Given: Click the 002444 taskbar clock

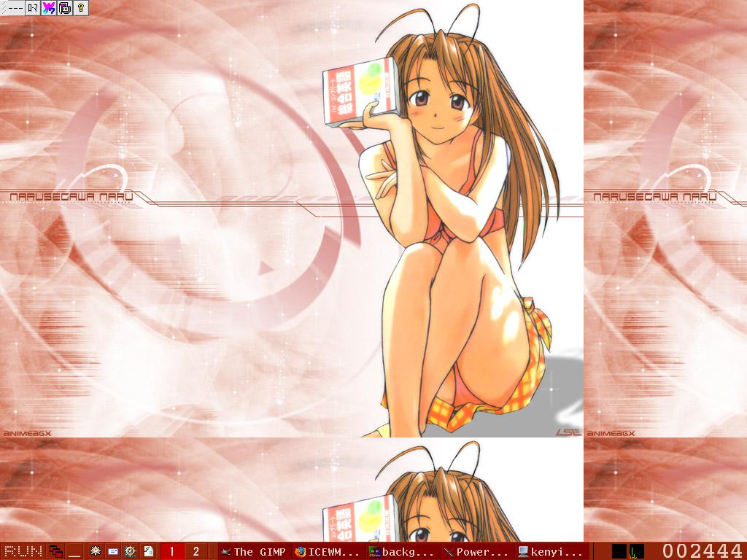Looking at the screenshot, I should [x=702, y=551].
